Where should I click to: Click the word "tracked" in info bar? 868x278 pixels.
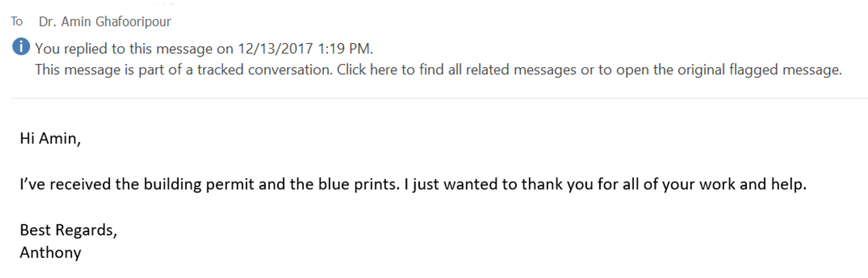(x=220, y=70)
